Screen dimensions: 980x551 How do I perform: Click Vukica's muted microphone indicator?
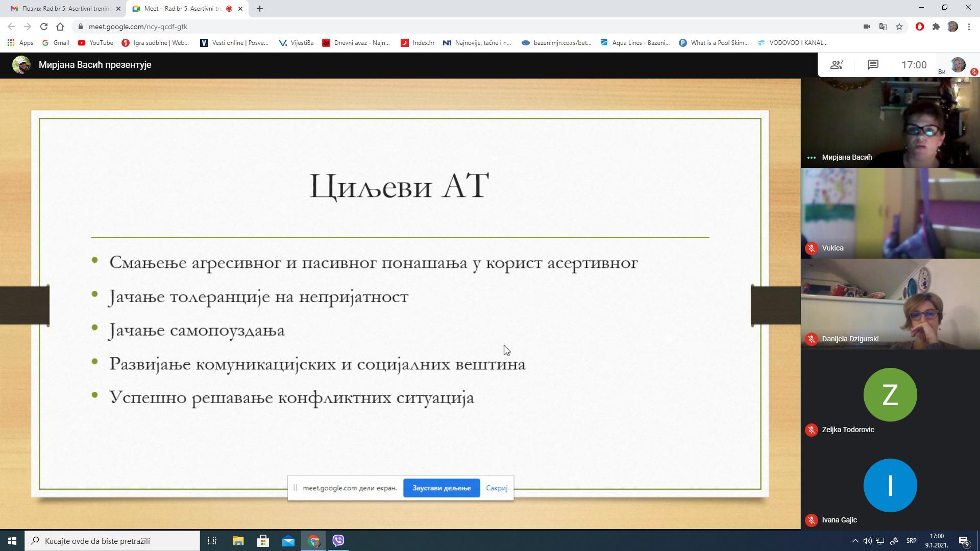click(811, 248)
